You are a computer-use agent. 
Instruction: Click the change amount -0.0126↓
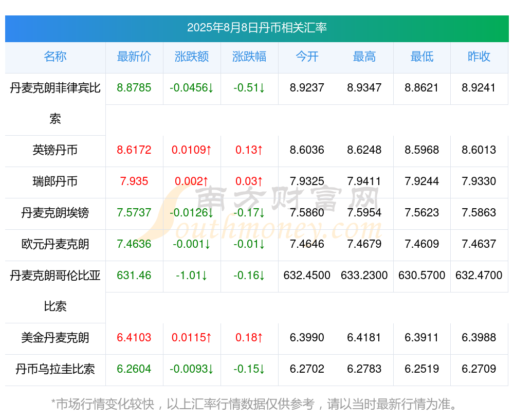point(192,213)
